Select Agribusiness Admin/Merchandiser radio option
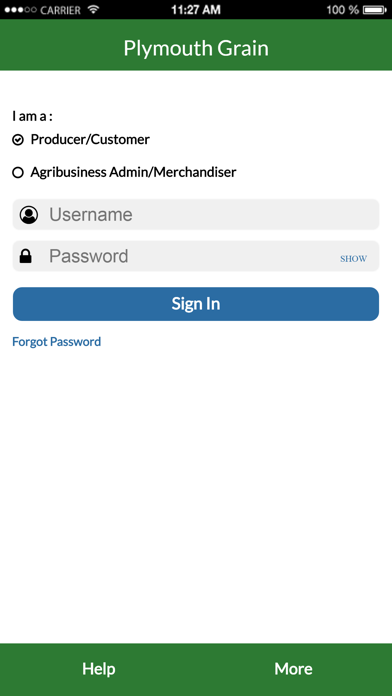Image resolution: width=392 pixels, height=696 pixels. point(18,173)
